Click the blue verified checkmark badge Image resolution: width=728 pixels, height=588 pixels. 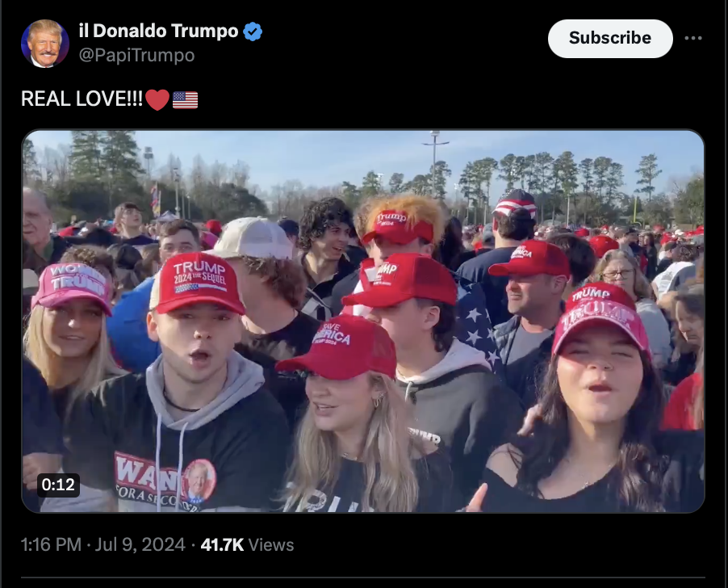(253, 31)
